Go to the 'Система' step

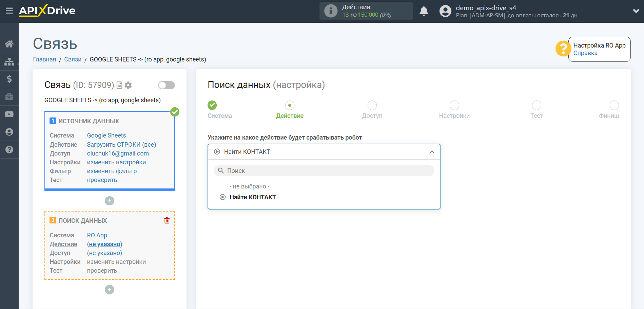tap(212, 105)
